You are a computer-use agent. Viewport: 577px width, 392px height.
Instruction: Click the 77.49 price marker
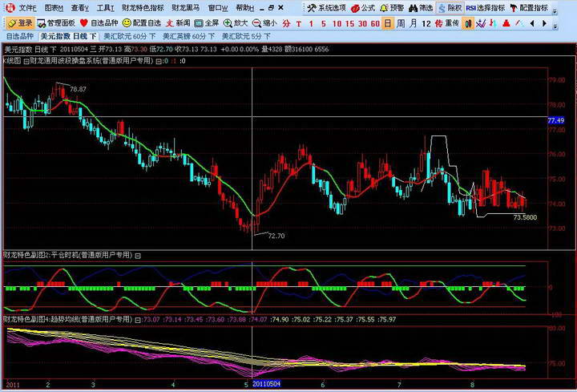[x=555, y=120]
